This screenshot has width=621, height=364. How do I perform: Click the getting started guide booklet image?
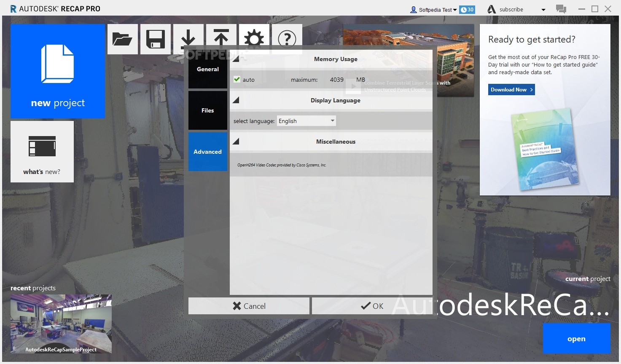tap(545, 149)
